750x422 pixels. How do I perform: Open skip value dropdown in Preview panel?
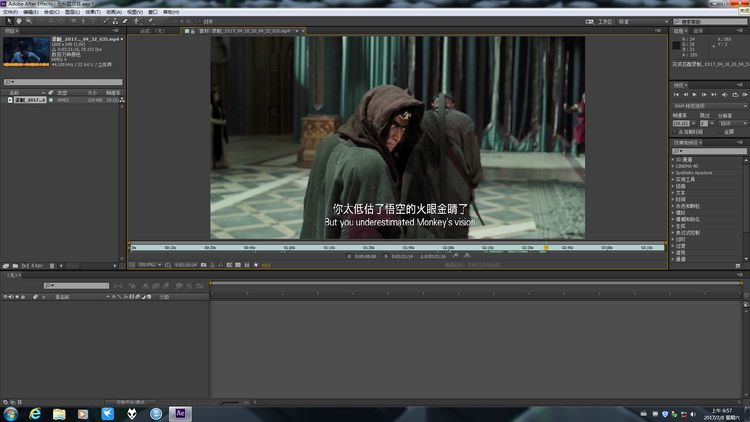[x=712, y=123]
